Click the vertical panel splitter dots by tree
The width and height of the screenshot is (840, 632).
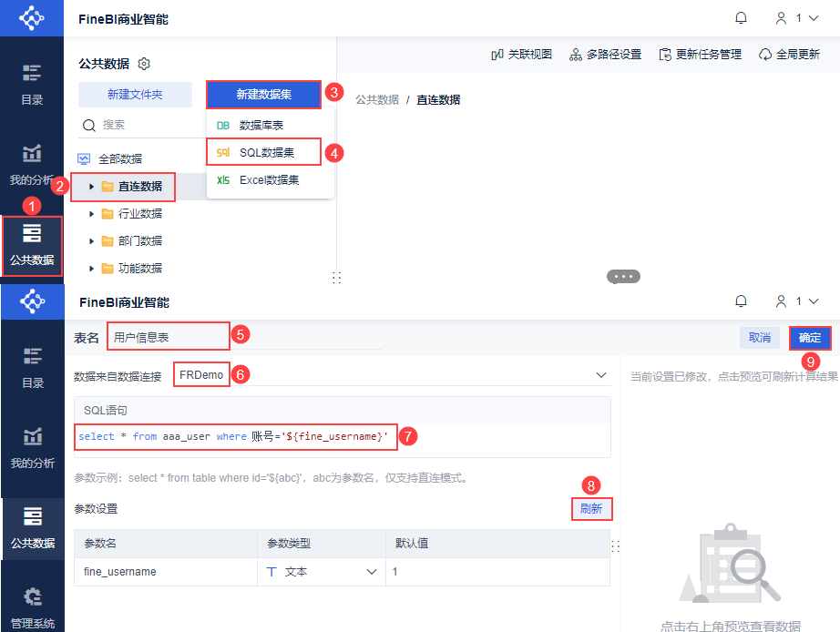[336, 277]
